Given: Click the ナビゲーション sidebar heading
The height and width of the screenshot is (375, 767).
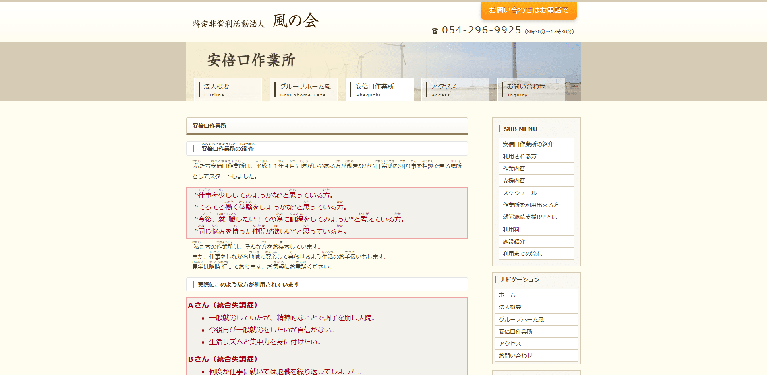Looking at the screenshot, I should 519,280.
